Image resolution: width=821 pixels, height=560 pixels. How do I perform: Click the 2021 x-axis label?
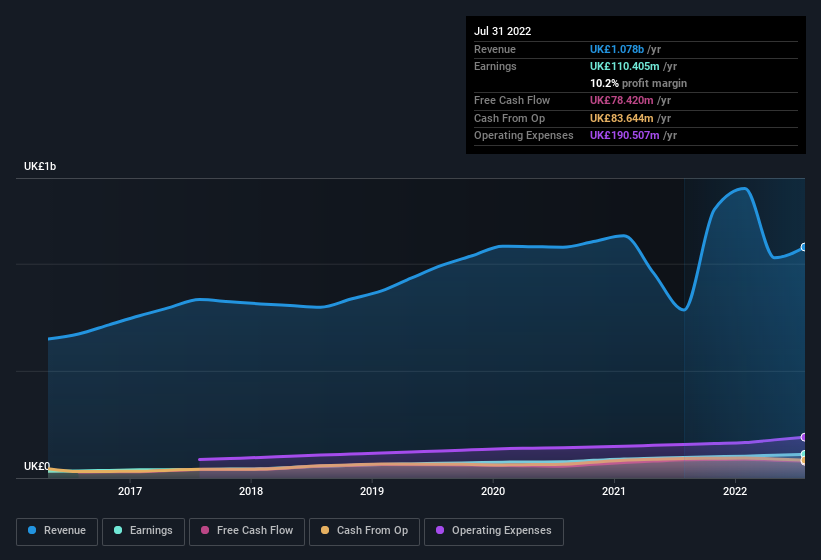(x=614, y=491)
